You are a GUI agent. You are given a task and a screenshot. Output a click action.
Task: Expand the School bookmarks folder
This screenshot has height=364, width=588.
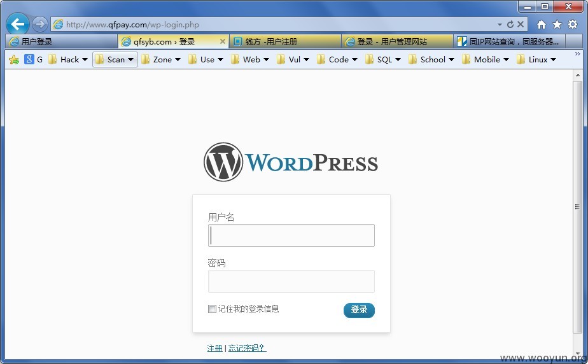coord(431,59)
